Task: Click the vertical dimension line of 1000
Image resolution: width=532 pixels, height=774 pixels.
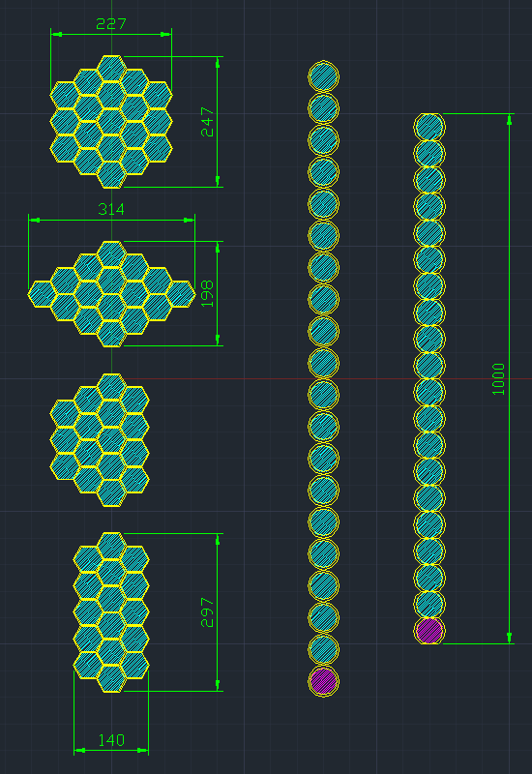Action: (510, 378)
